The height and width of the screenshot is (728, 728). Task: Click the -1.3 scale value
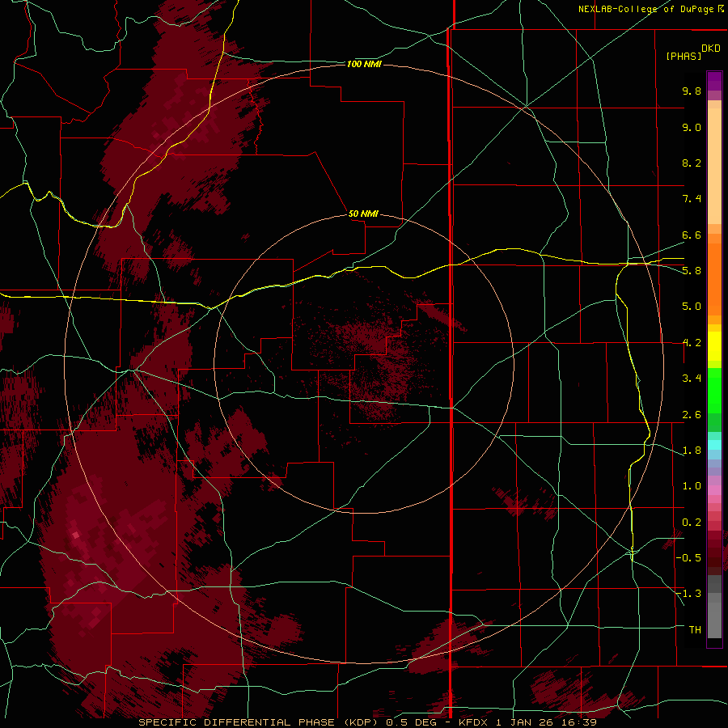click(x=689, y=594)
